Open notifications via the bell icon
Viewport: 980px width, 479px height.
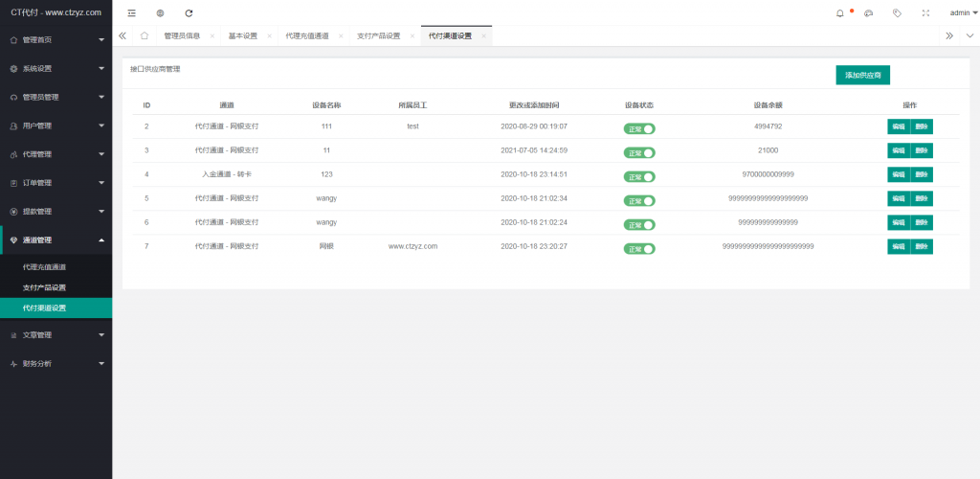(x=840, y=13)
